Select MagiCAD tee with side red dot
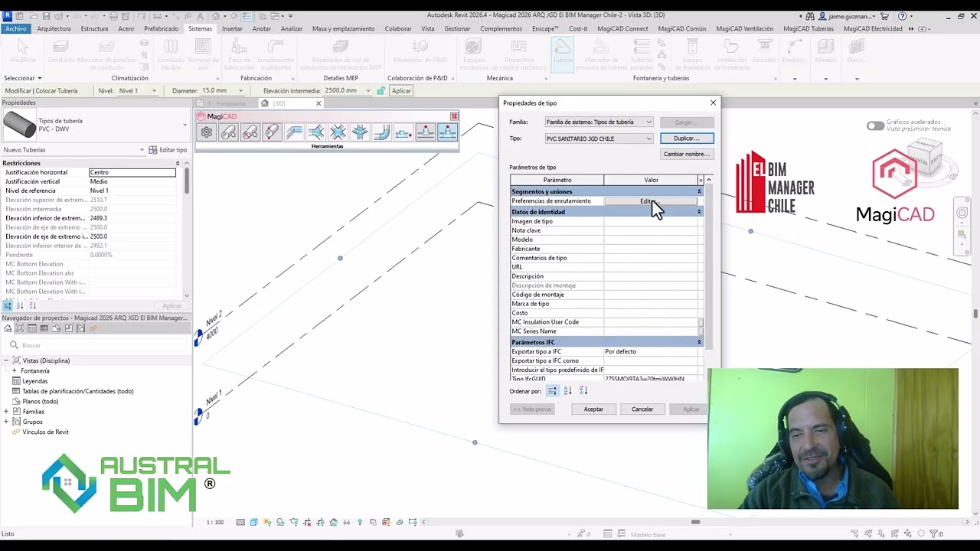The image size is (980, 551). pos(403,132)
